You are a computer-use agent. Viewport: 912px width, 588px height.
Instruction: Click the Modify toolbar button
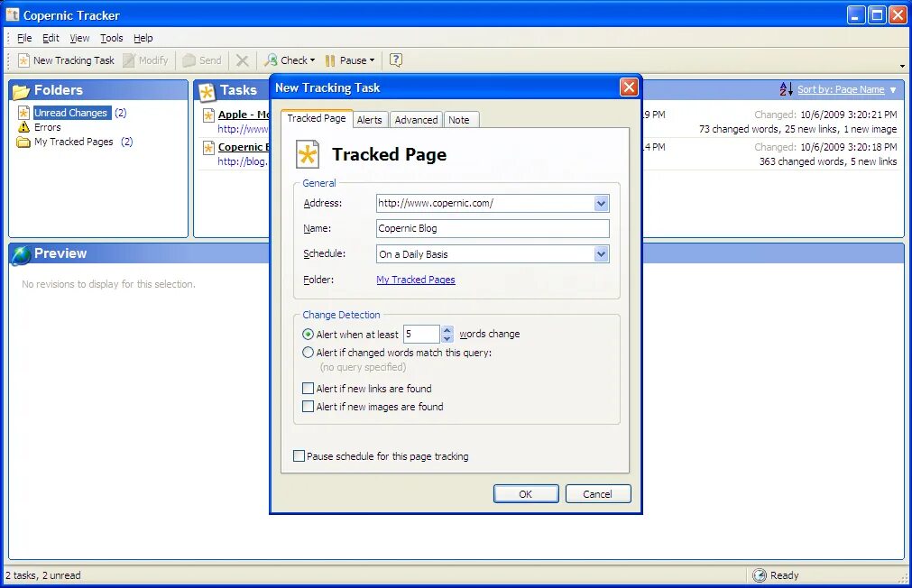[x=145, y=60]
